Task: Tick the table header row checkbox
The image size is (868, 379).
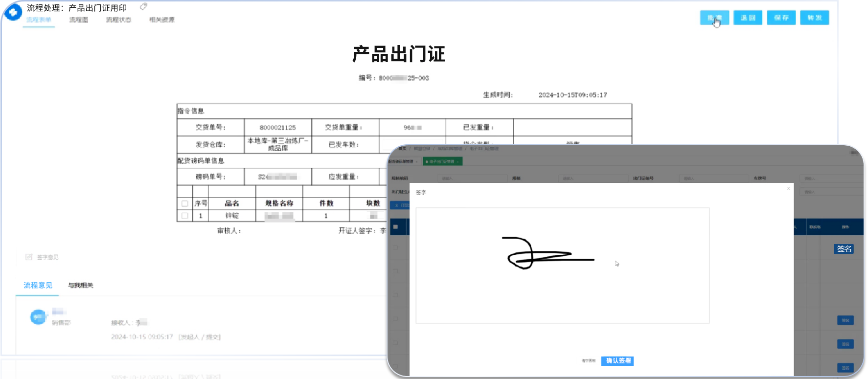Action: click(x=184, y=203)
